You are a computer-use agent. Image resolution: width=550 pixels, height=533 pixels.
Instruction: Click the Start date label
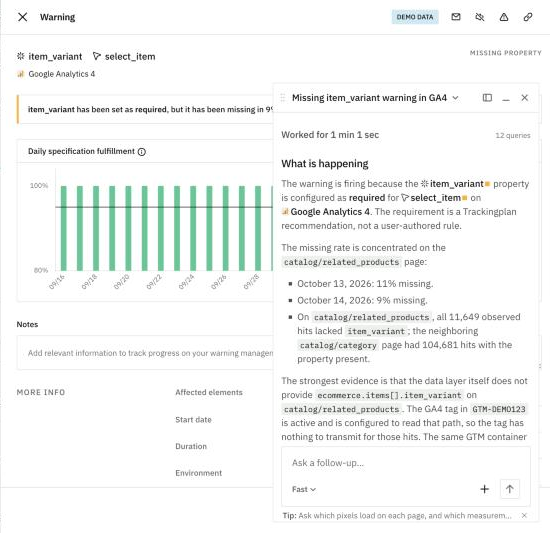click(x=193, y=420)
